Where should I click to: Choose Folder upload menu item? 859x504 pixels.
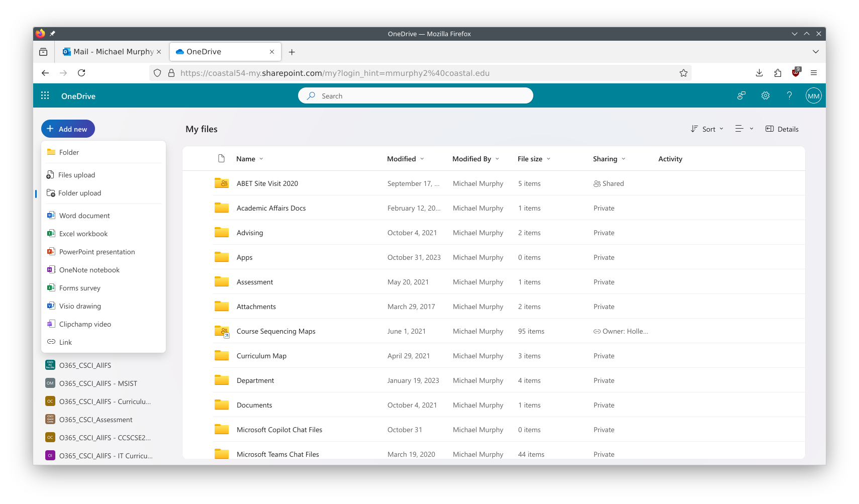pyautogui.click(x=104, y=192)
